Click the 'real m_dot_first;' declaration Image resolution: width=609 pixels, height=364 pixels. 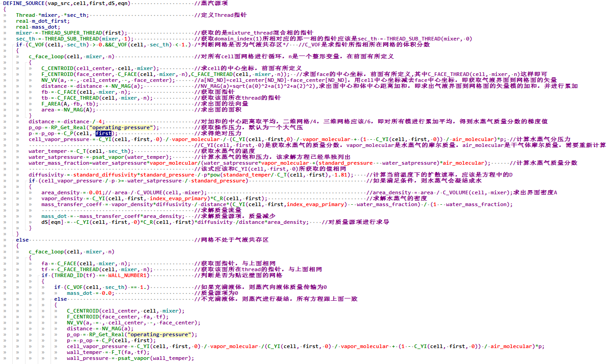point(43,21)
